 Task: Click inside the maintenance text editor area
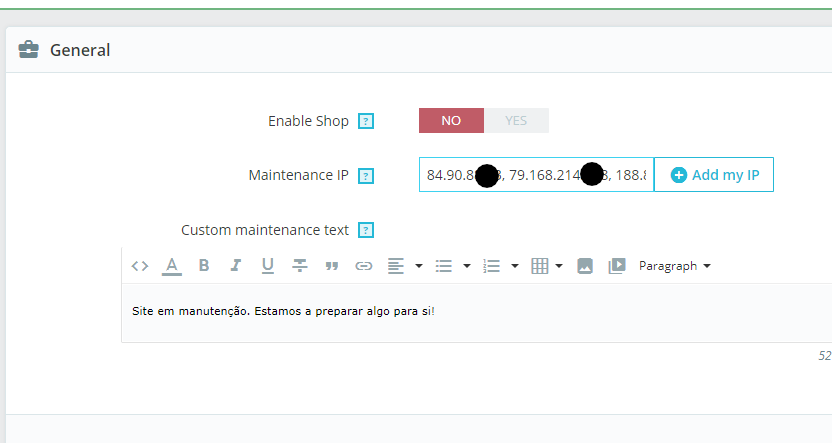tap(476, 313)
